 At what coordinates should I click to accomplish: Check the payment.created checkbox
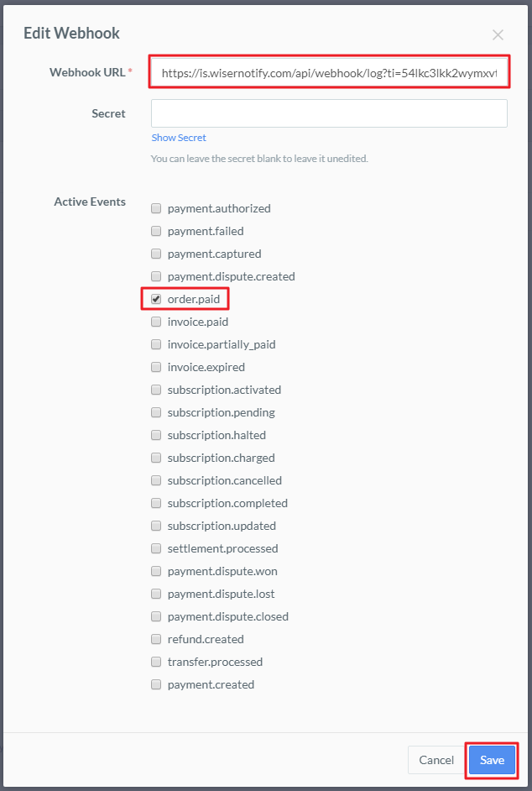coord(156,684)
